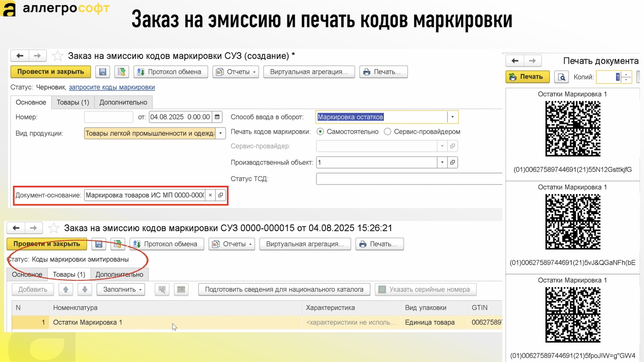The image size is (644, 362).
Task: Switch to Дополнительно tab in upper order
Action: click(x=123, y=102)
